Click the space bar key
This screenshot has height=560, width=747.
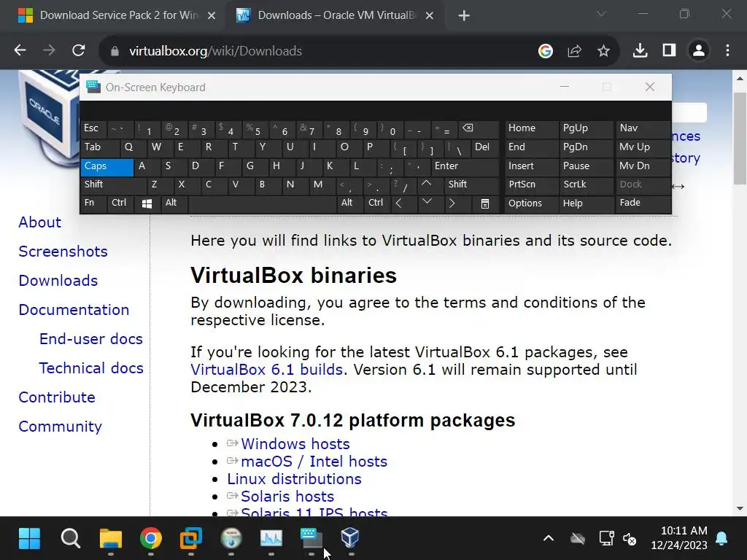pyautogui.click(x=263, y=204)
